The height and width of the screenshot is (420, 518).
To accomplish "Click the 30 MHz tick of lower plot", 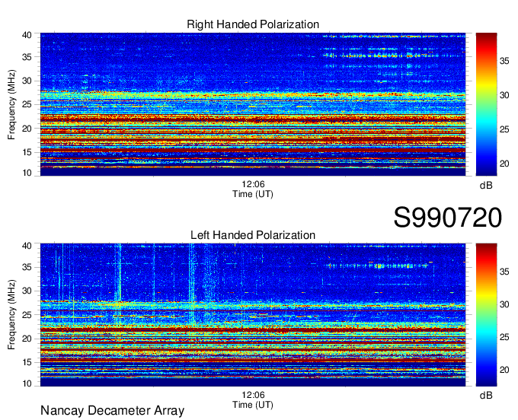I will [x=27, y=291].
